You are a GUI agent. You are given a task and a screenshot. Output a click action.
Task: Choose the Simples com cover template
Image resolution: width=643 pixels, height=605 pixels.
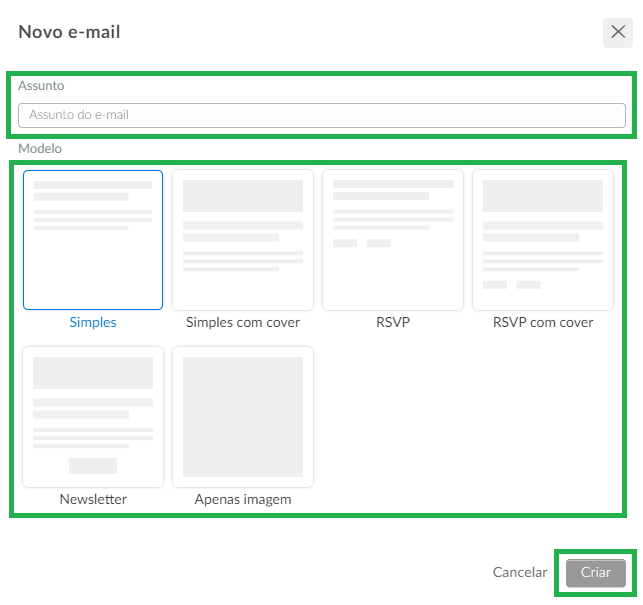click(x=243, y=240)
